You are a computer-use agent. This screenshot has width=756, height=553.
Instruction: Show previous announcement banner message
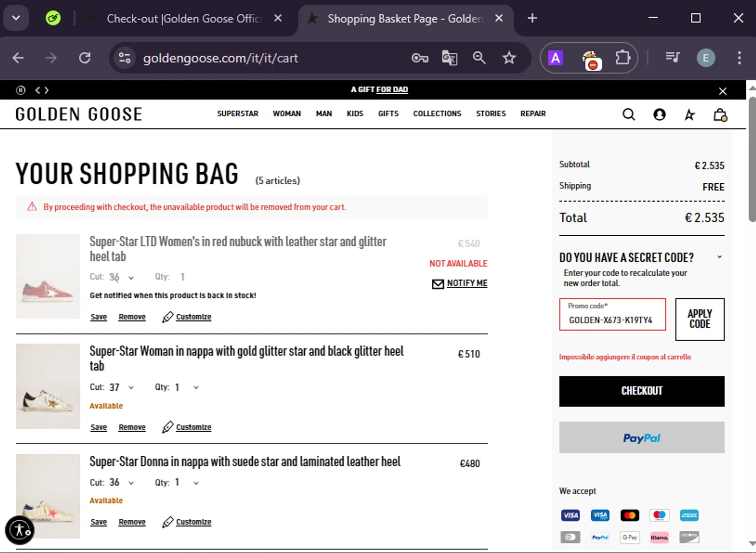37,90
